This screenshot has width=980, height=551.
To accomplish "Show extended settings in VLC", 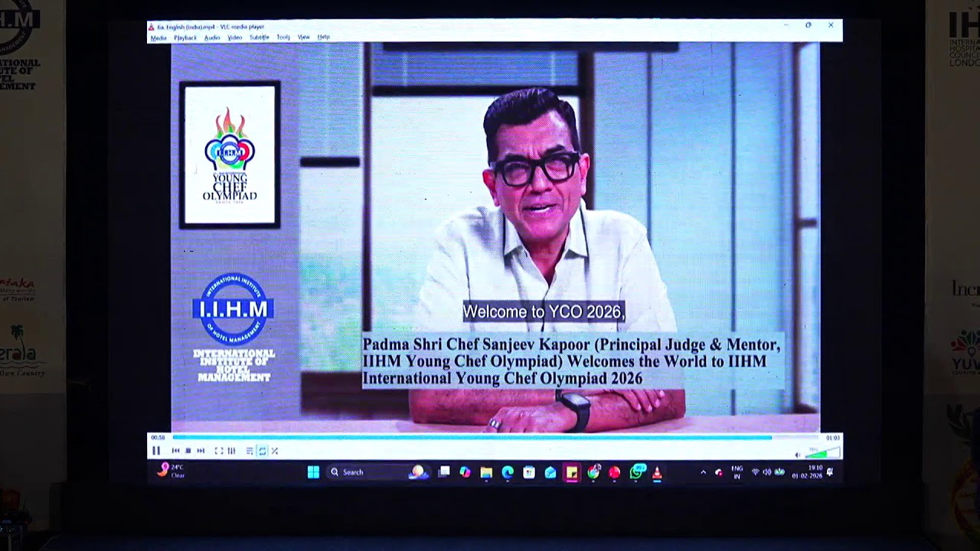I will click(x=231, y=451).
